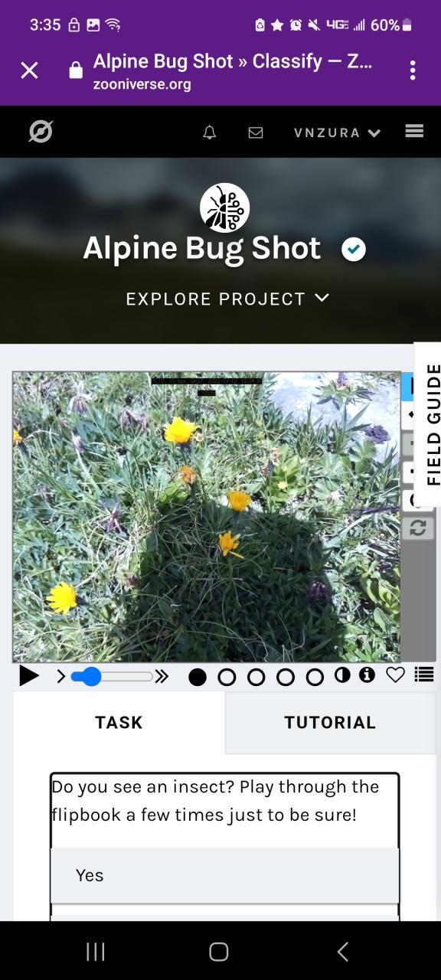Switch to the TUTORIAL tab

tap(330, 723)
